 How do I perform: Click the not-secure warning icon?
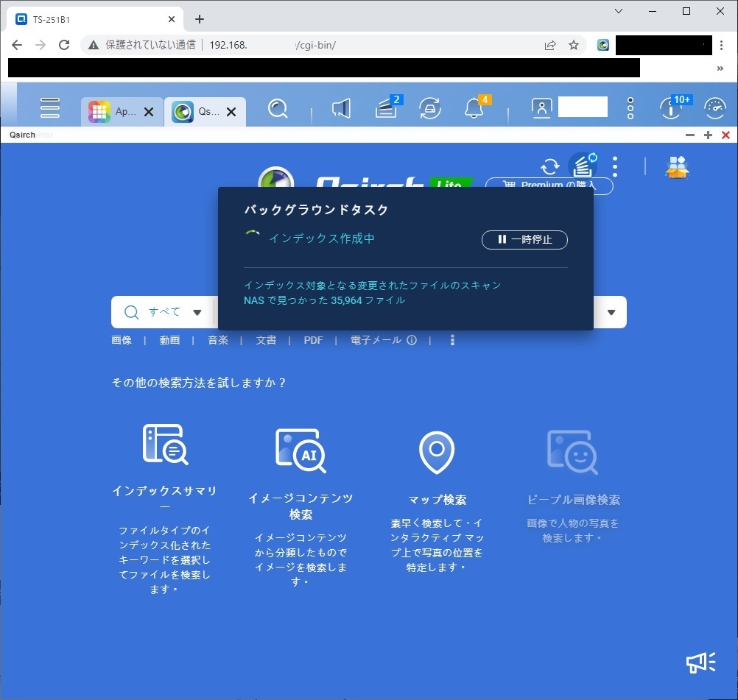pyautogui.click(x=94, y=45)
